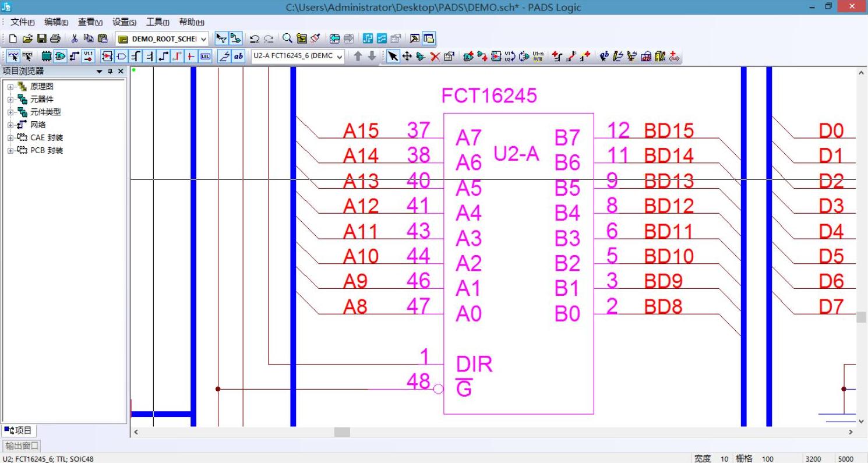Click the up arrow of the vertical scrollbar
The width and height of the screenshot is (868, 463).
pyautogui.click(x=862, y=73)
